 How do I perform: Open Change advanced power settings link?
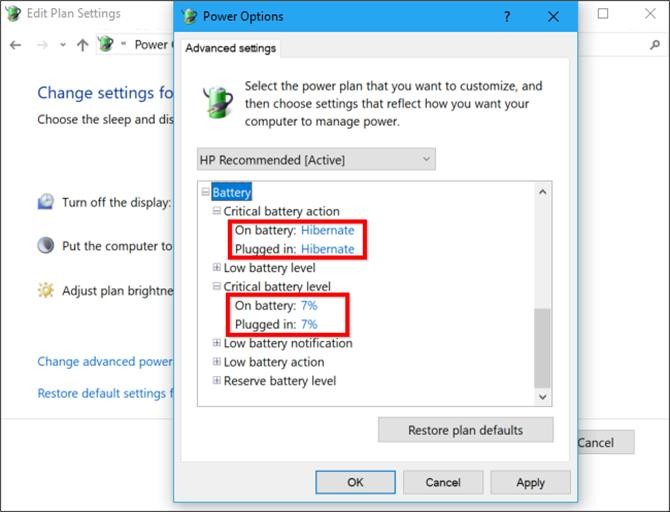click(x=105, y=361)
